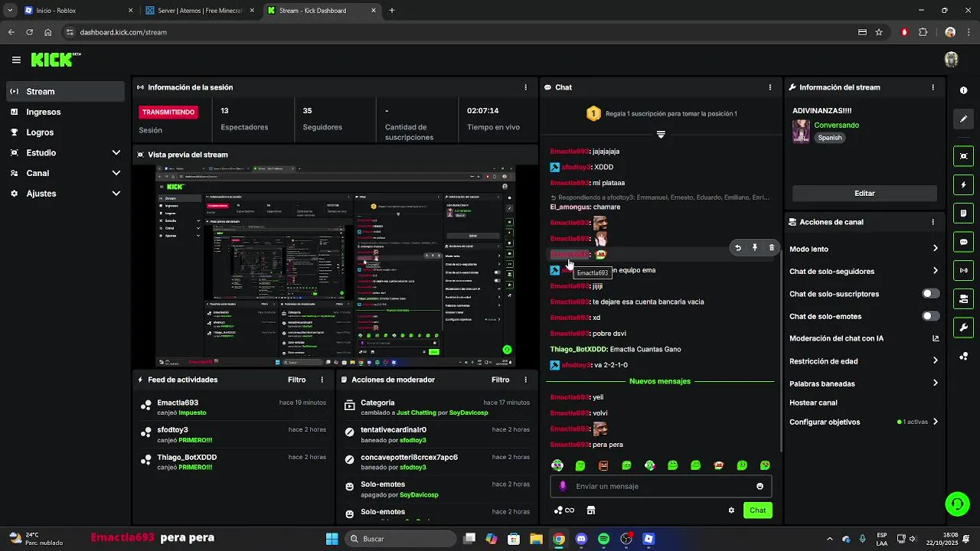Select the purple emote inside the message field
The image size is (980, 551).
(x=563, y=486)
